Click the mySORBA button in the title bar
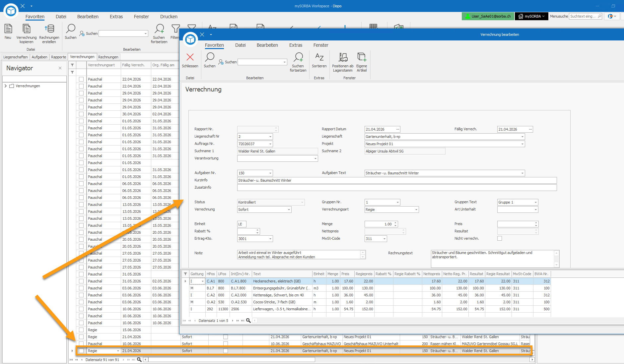The image size is (624, 364). 531,16
